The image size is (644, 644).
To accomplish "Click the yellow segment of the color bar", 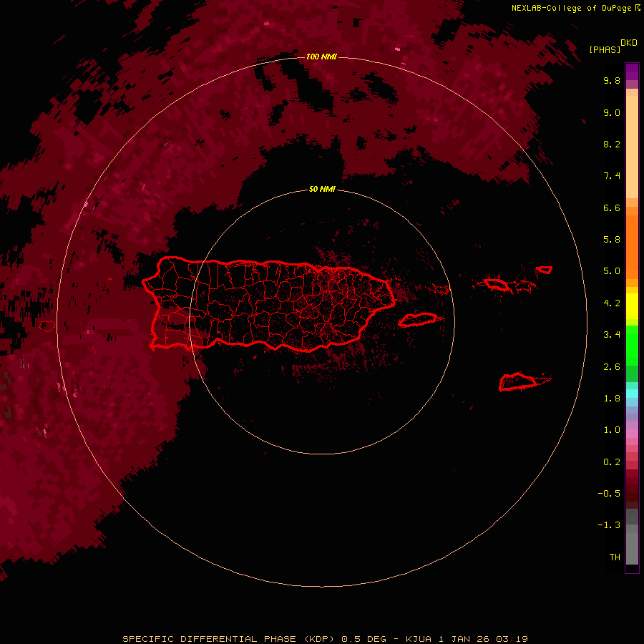I will pos(632,306).
